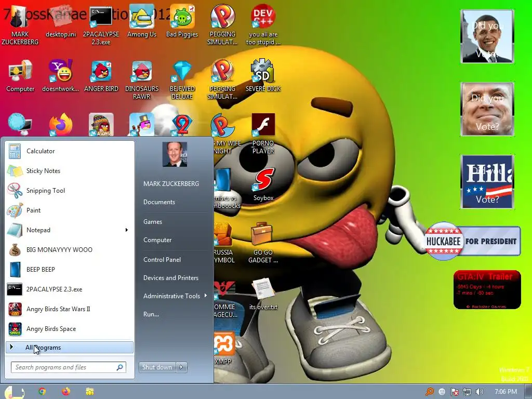Click the Hillary 'Did you Vote?' gadget
532x399 pixels.
tap(487, 181)
